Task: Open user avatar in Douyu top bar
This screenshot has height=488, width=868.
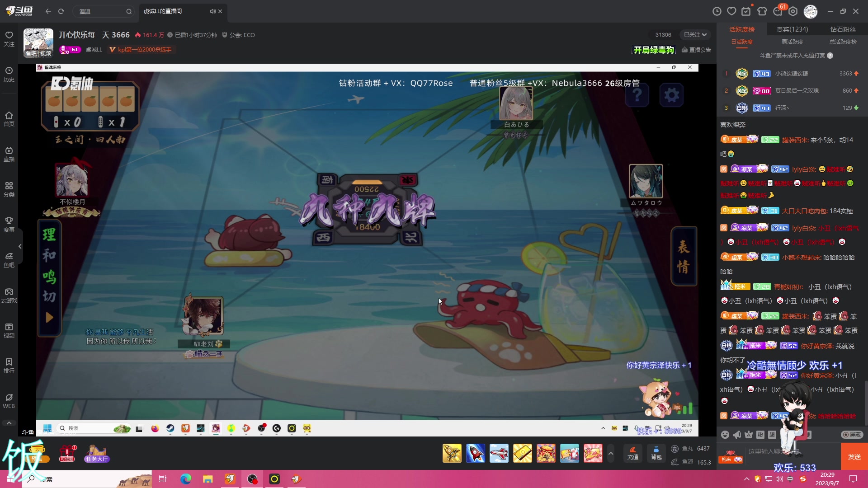Action: (810, 11)
